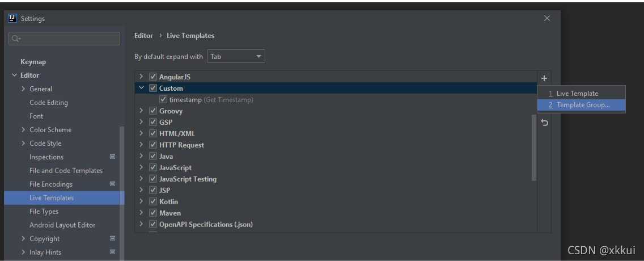The height and width of the screenshot is (261, 644).
Task: Toggle the JavaScript Testing checkbox
Action: pyautogui.click(x=153, y=179)
